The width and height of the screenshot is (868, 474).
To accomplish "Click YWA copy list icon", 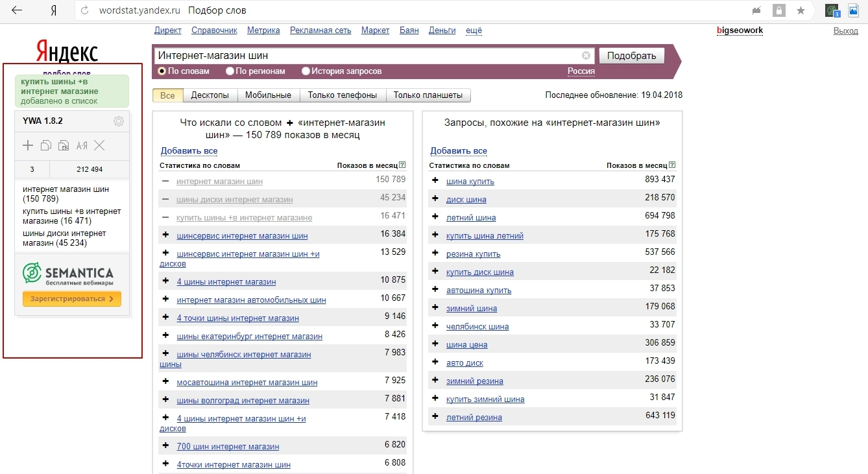I will (x=45, y=145).
